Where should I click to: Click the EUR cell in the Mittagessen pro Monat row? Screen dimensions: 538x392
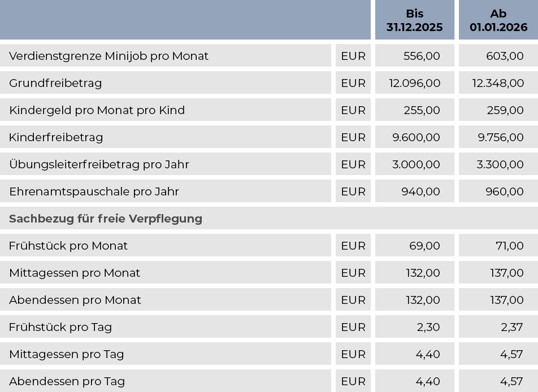pyautogui.click(x=353, y=273)
